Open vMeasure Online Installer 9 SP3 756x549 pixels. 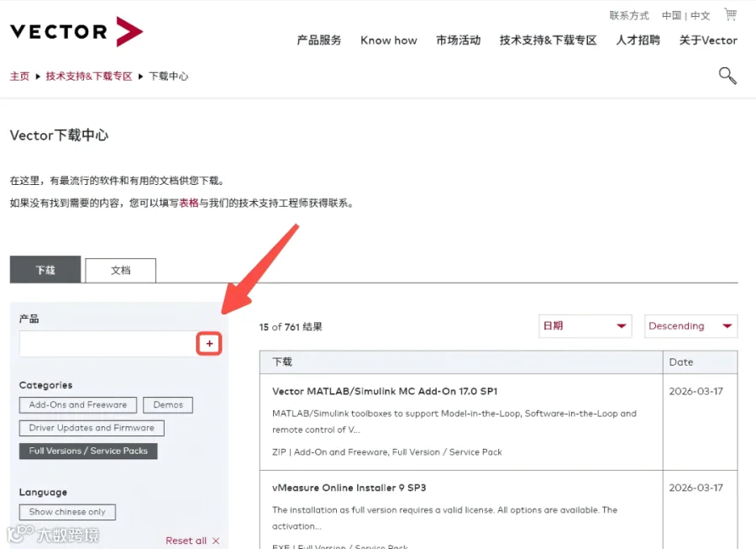click(349, 488)
